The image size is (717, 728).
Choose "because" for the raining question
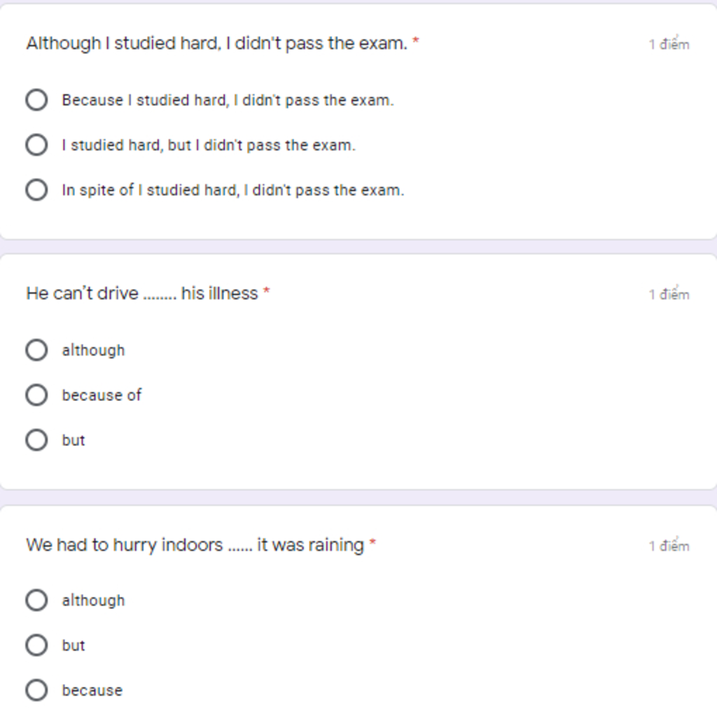tap(36, 690)
